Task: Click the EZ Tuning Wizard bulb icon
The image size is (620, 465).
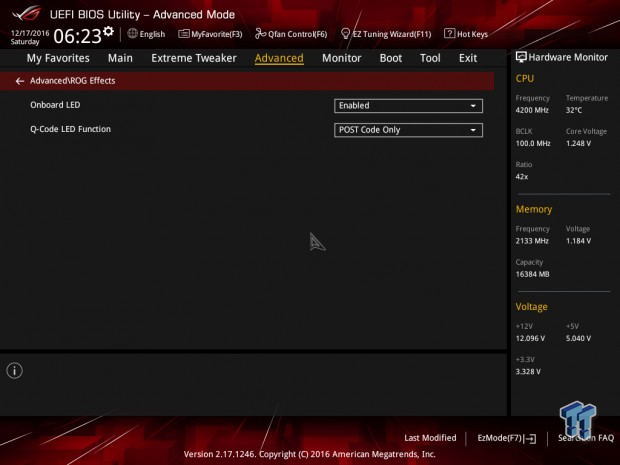Action: point(345,34)
